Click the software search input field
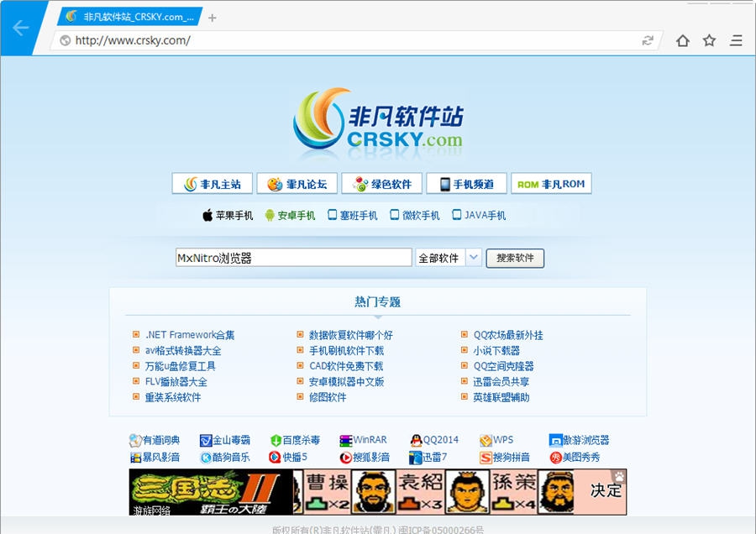The width and height of the screenshot is (756, 534). tap(294, 258)
